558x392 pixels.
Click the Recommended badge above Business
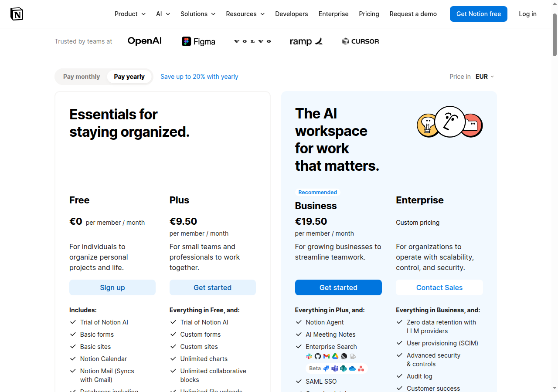[317, 193]
